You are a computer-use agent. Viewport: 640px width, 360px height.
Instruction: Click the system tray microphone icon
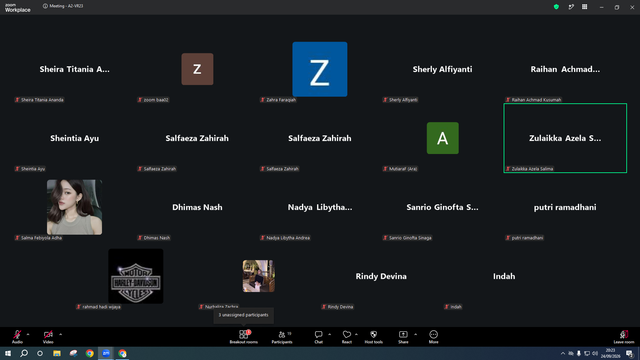point(579,353)
